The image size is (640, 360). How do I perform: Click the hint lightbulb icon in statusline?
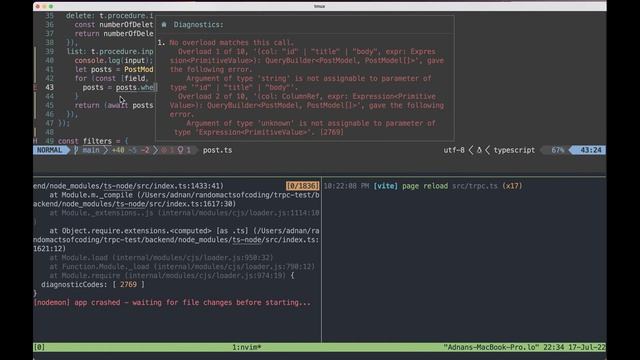(180, 150)
